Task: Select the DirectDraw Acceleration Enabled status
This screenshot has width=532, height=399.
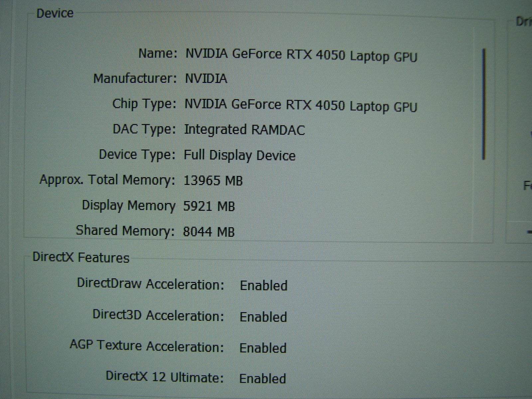Action: pos(264,285)
